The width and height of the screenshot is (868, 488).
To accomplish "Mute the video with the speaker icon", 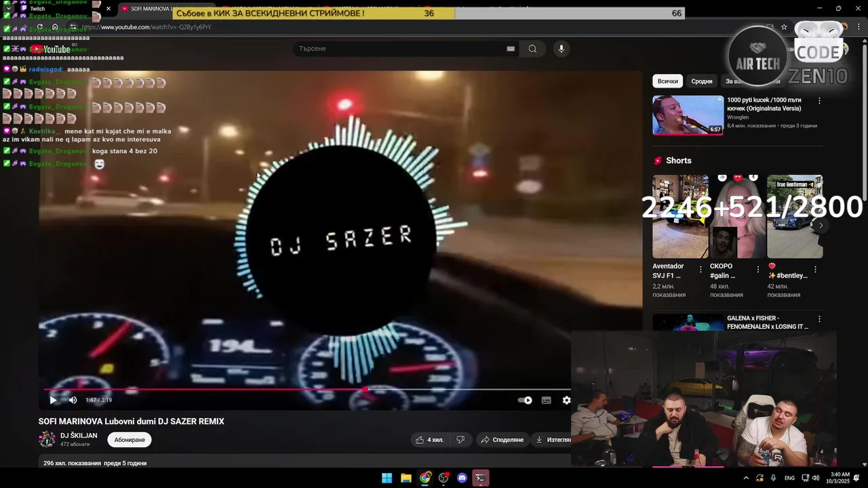I will pyautogui.click(x=73, y=400).
